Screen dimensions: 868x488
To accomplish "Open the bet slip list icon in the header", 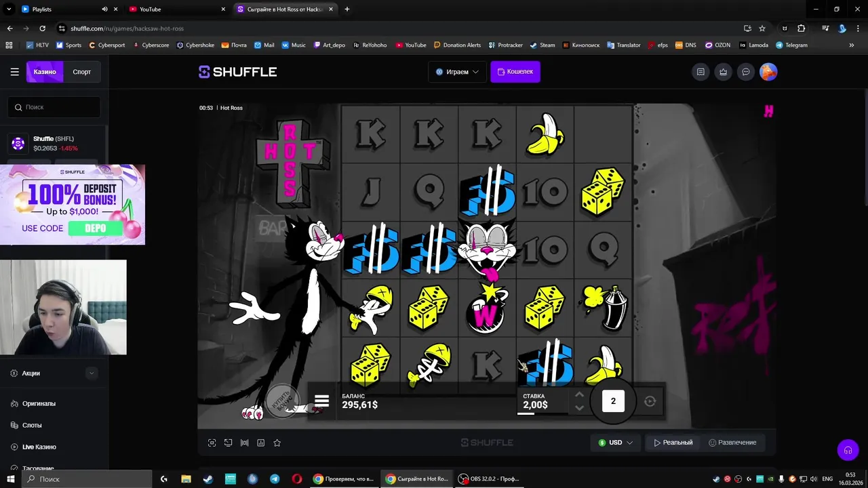I will 701,72.
